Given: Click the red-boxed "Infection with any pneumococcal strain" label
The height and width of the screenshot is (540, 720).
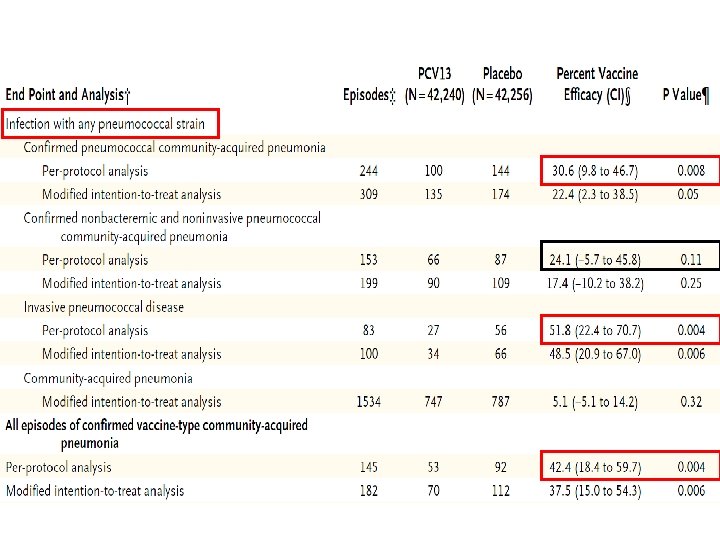Looking at the screenshot, I should tap(105, 124).
